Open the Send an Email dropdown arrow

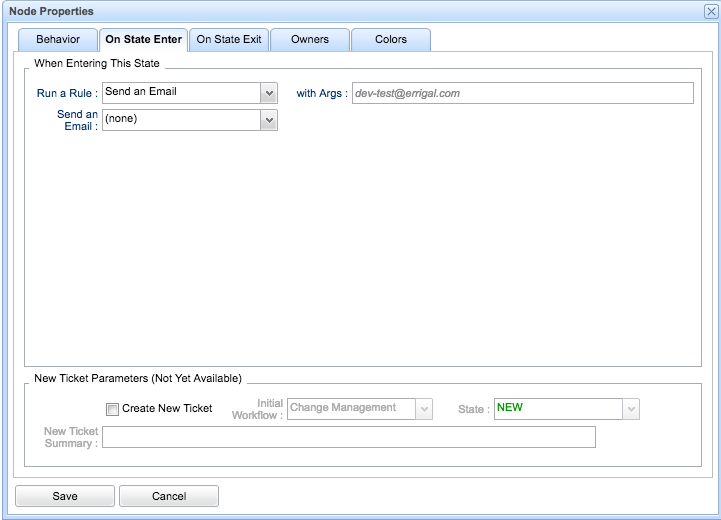point(268,120)
